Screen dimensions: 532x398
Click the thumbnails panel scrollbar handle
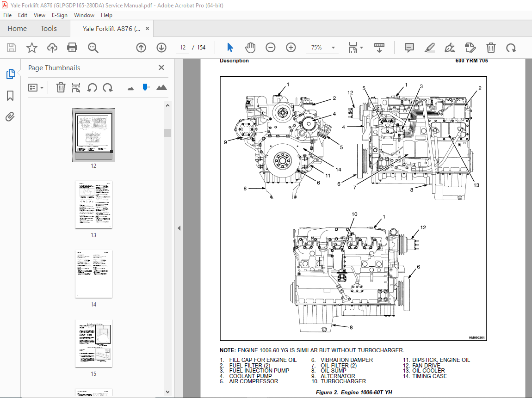click(167, 133)
